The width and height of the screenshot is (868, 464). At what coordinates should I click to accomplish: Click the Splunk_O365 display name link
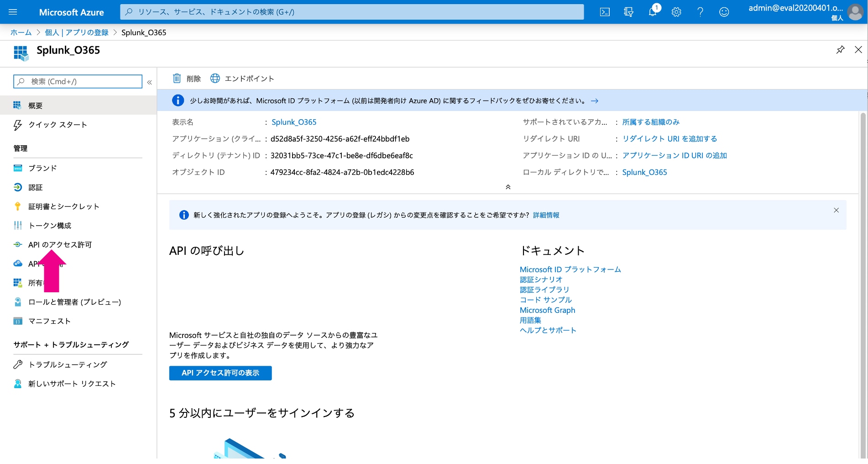[x=294, y=122]
